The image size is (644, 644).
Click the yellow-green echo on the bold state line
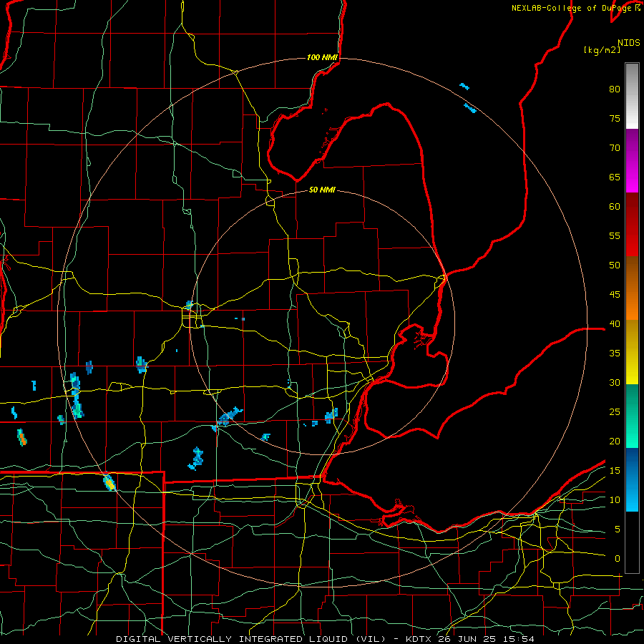[x=109, y=482]
